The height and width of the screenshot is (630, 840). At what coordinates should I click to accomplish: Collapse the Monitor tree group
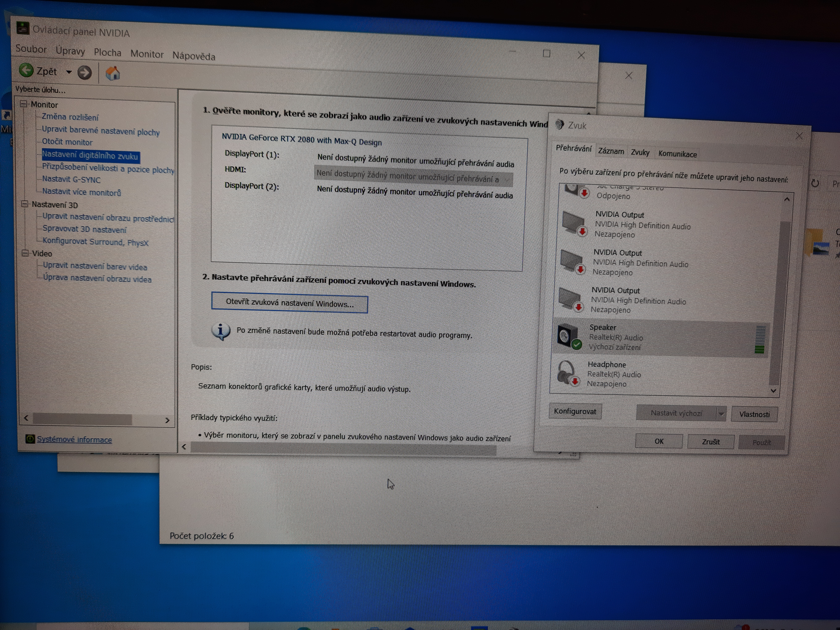click(x=24, y=104)
